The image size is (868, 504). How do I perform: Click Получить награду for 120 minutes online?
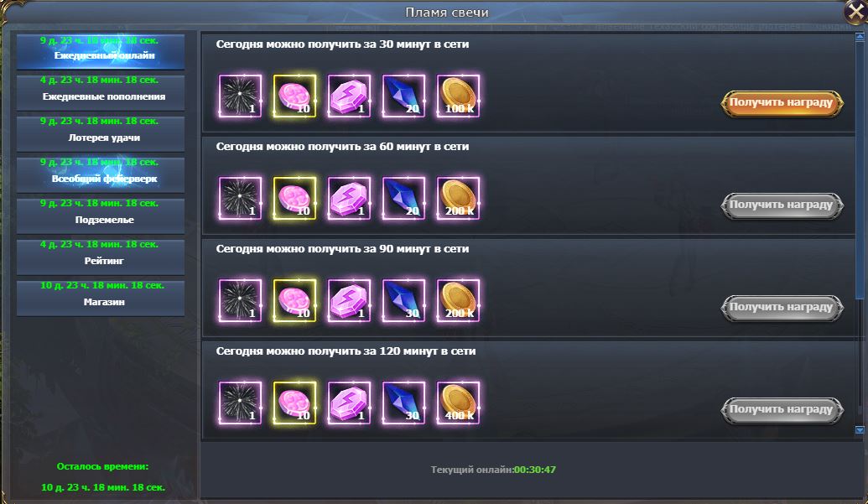(x=782, y=410)
